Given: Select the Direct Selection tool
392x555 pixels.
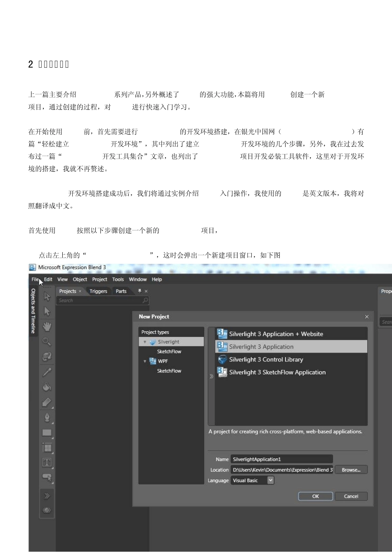Looking at the screenshot, I should (x=47, y=311).
